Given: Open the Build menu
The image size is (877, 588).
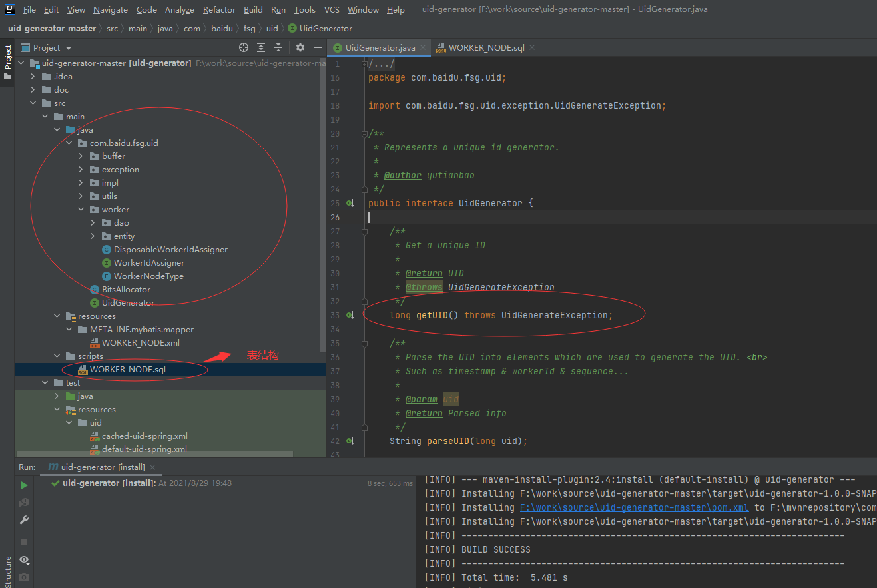Looking at the screenshot, I should 253,9.
